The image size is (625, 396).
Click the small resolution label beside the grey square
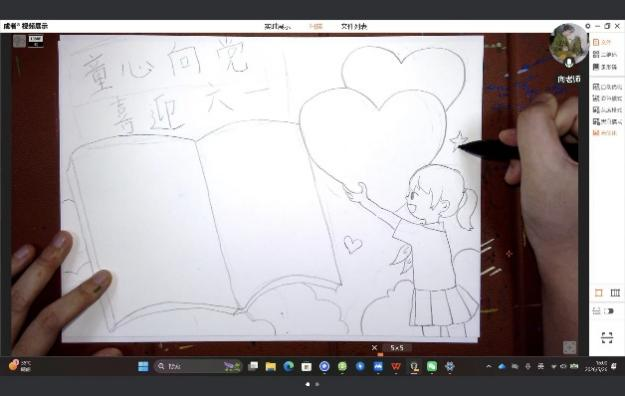click(36, 41)
